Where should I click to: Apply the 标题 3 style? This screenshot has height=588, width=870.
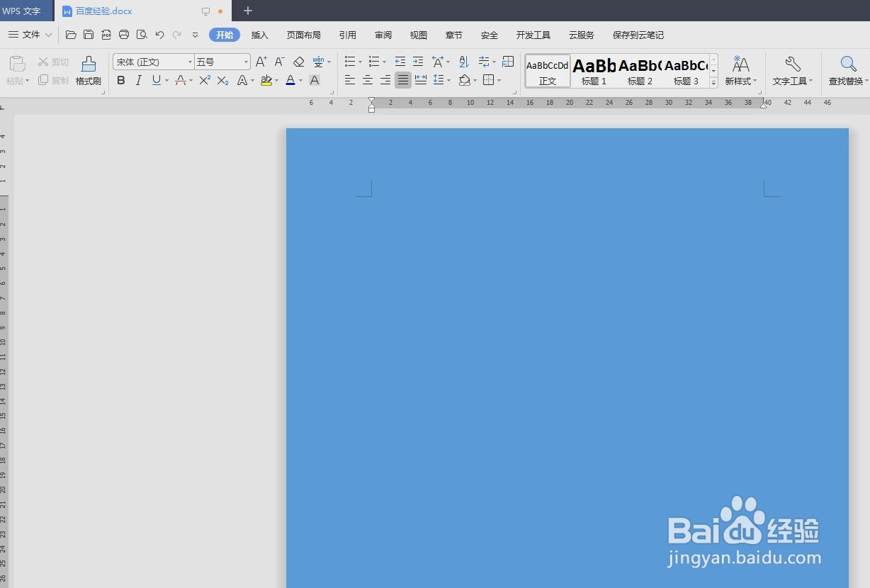[686, 71]
